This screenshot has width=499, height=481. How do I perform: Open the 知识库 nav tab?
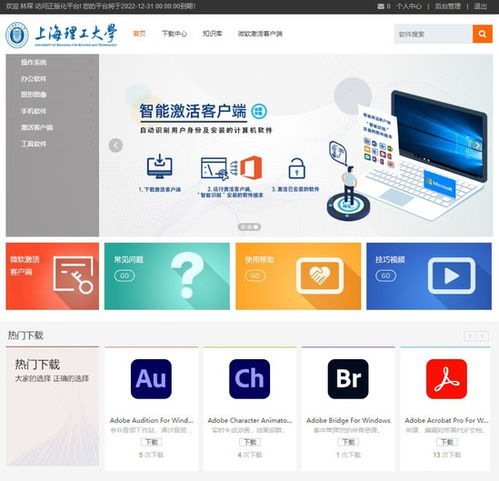coord(212,34)
